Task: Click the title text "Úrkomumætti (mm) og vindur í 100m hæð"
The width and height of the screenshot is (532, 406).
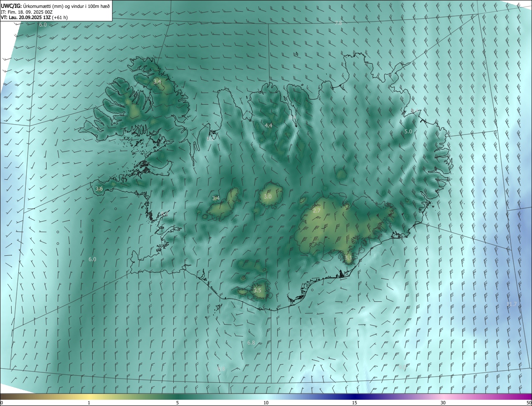Action: click(x=66, y=6)
